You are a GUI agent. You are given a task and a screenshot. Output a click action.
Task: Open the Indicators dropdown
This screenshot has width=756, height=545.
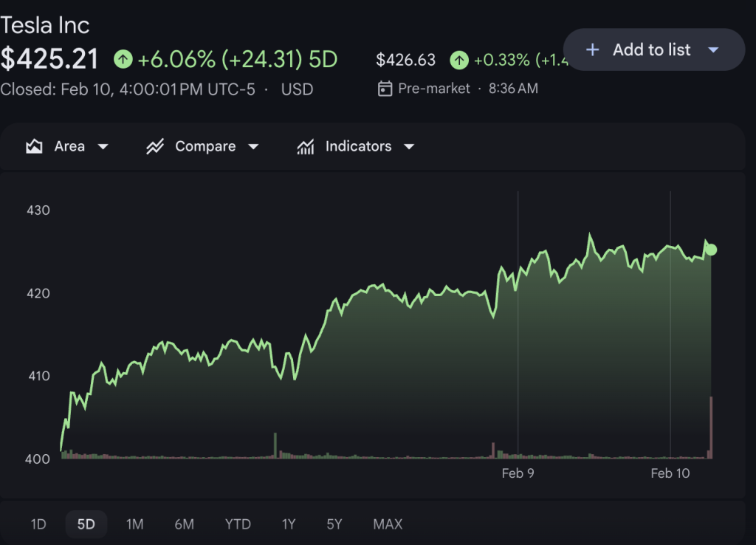tap(410, 146)
